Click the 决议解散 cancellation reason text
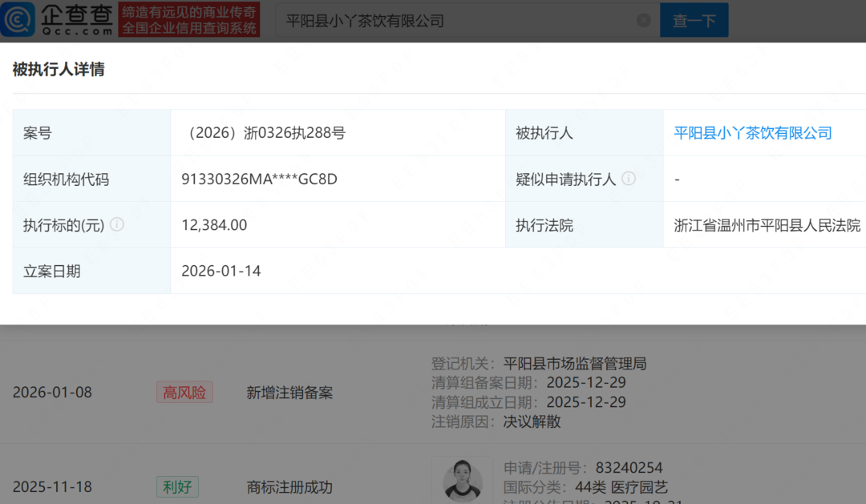The image size is (866, 504). pyautogui.click(x=532, y=421)
